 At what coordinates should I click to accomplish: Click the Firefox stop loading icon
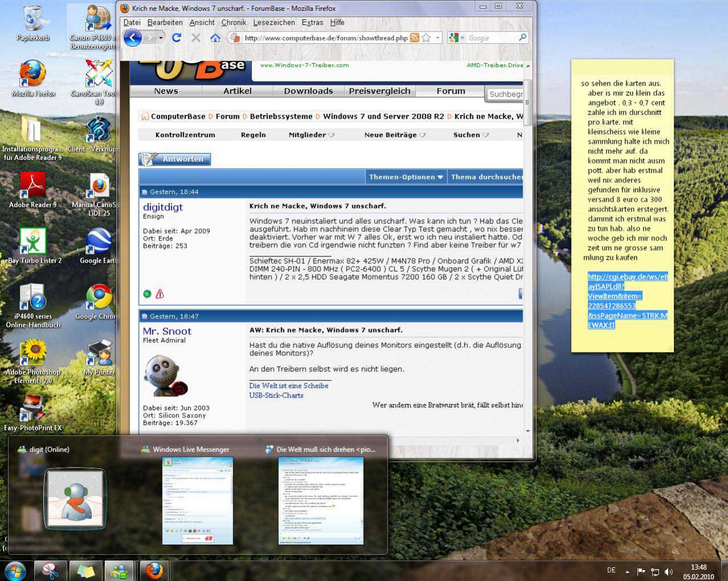point(196,38)
